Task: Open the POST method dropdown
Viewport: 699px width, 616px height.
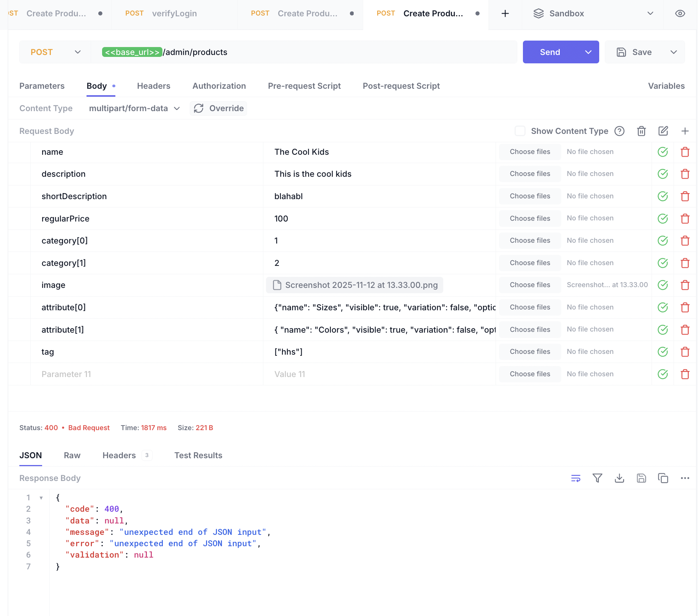Action: pos(55,52)
